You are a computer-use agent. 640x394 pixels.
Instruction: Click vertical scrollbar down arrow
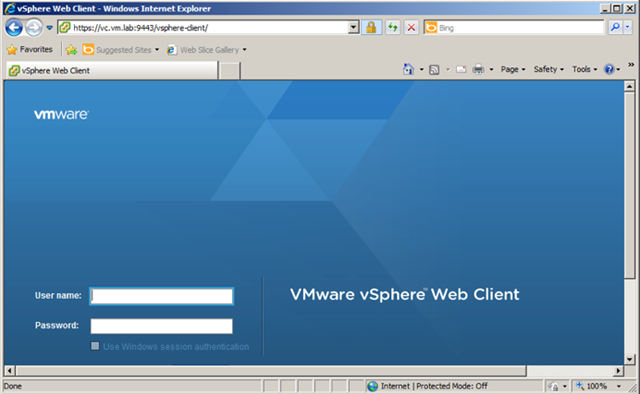pyautogui.click(x=629, y=359)
